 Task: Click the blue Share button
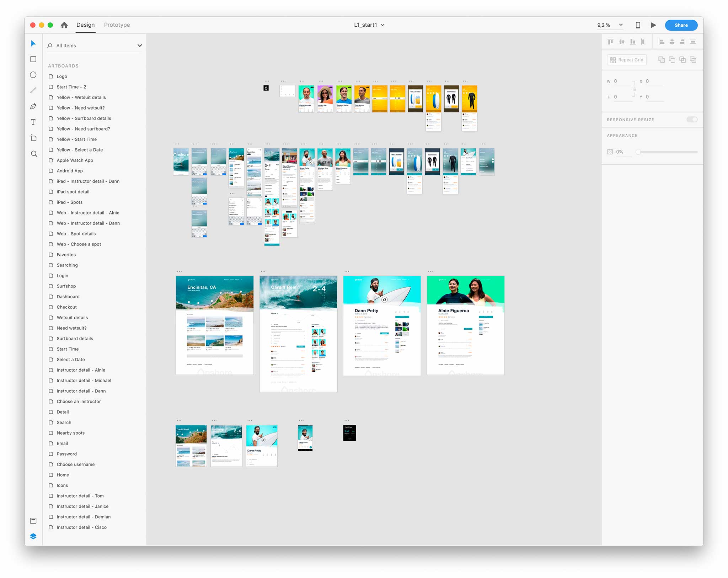(681, 25)
